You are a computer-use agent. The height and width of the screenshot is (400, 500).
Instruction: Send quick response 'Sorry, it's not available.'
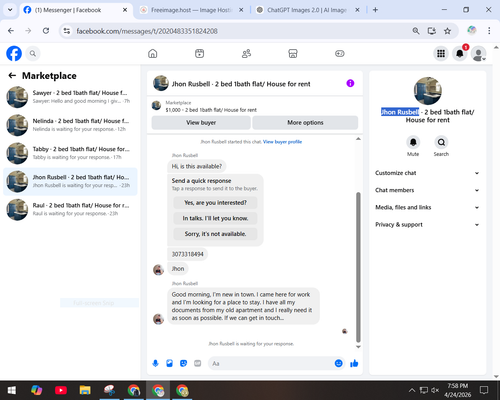click(x=215, y=234)
